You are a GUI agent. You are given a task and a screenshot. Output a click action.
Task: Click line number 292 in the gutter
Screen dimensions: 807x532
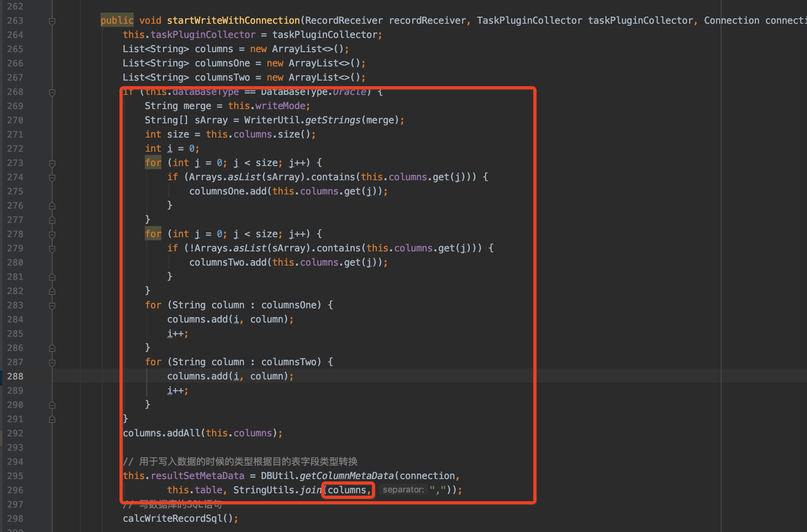click(x=15, y=433)
